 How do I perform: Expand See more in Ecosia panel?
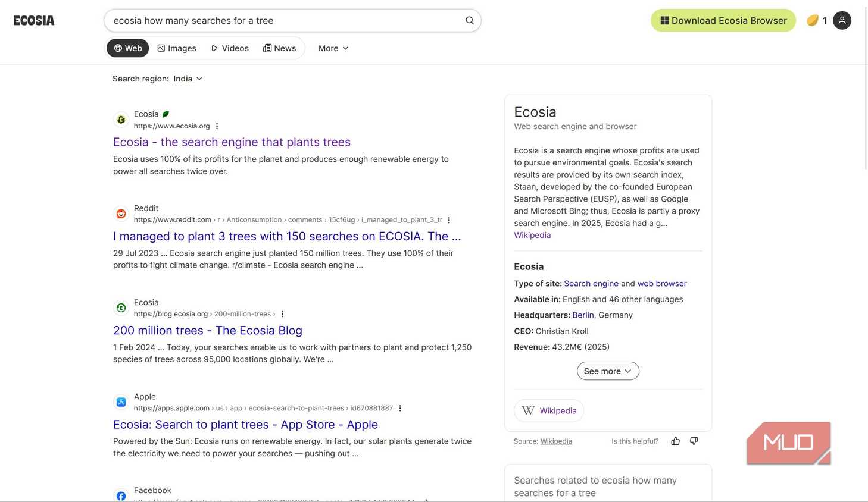(608, 371)
